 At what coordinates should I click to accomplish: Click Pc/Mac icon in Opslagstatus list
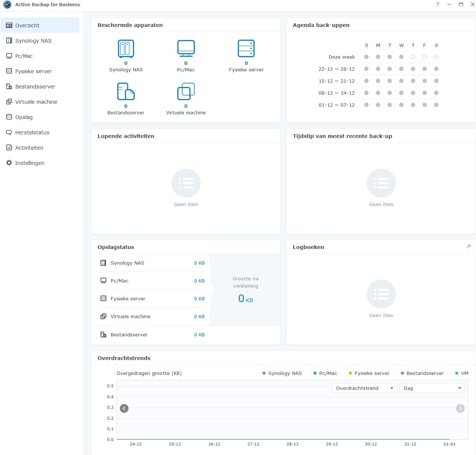pos(103,281)
